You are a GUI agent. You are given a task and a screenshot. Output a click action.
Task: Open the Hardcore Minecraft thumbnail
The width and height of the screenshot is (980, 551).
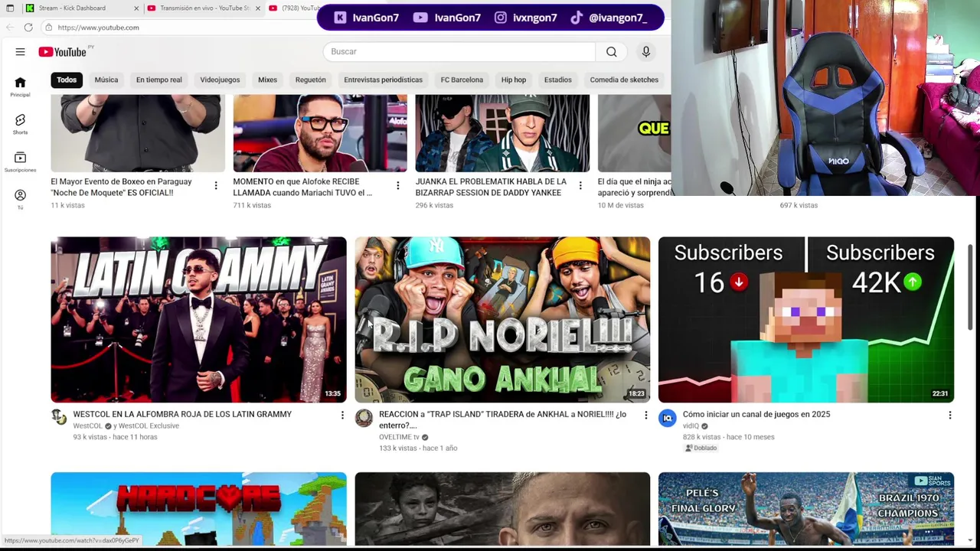point(198,509)
